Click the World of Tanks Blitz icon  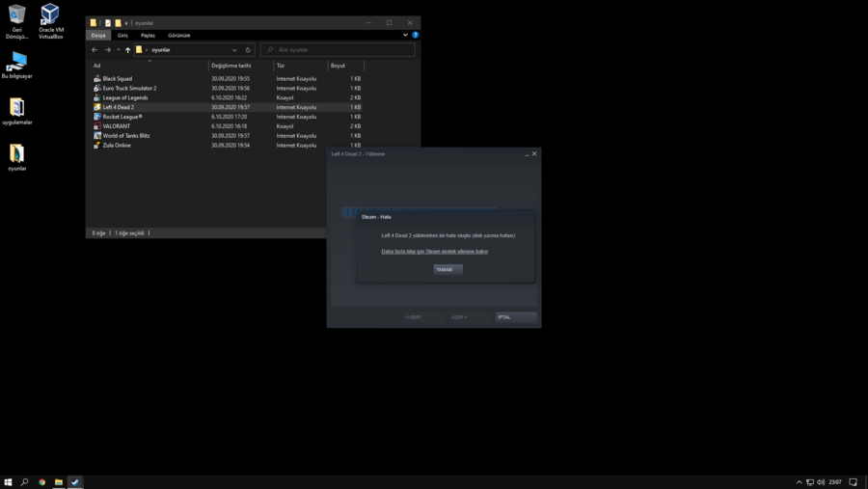pos(96,136)
